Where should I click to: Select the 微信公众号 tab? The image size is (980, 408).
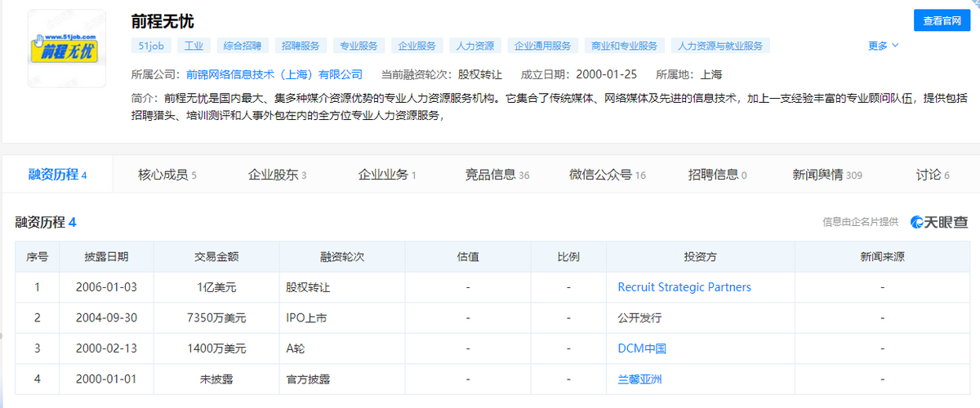click(607, 175)
